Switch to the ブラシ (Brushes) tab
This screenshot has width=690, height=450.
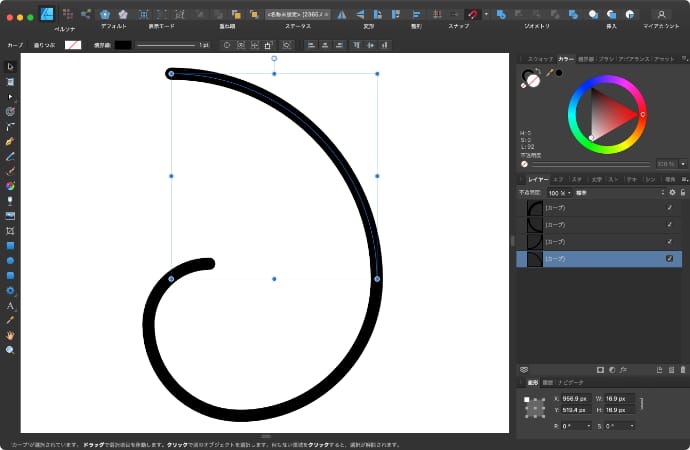tap(608, 59)
